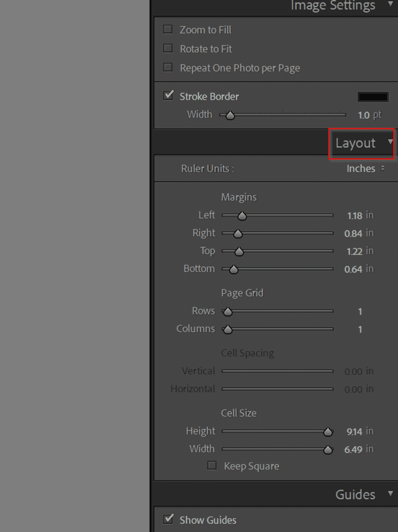The height and width of the screenshot is (532, 398).
Task: Click the Stroke Border Width slider handle
Action: 230,115
